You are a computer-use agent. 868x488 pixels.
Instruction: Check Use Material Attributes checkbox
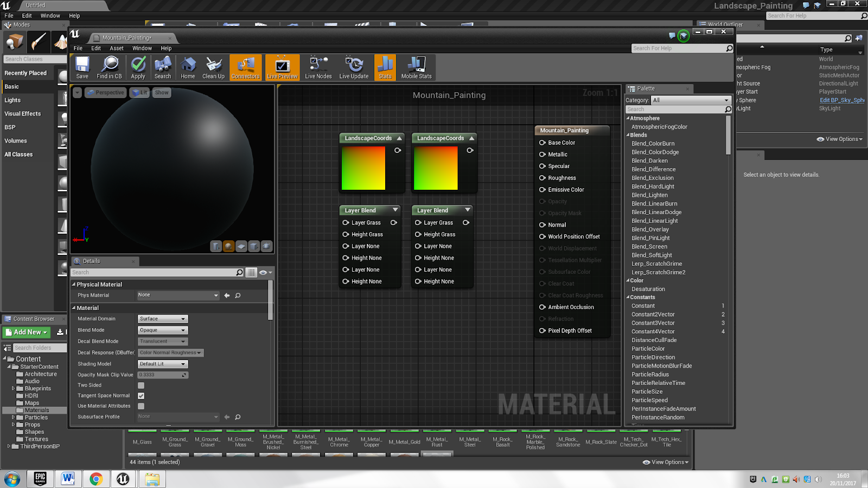pos(141,406)
